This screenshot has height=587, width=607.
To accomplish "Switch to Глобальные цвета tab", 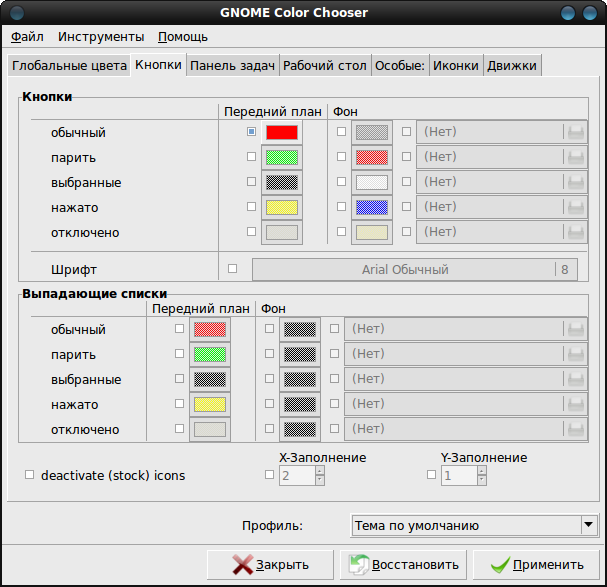I will point(69,65).
